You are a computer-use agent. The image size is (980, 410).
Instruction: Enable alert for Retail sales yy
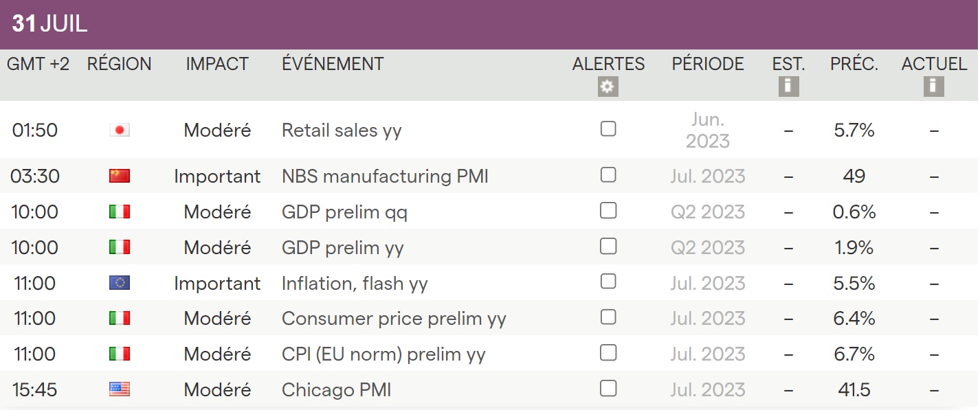608,128
